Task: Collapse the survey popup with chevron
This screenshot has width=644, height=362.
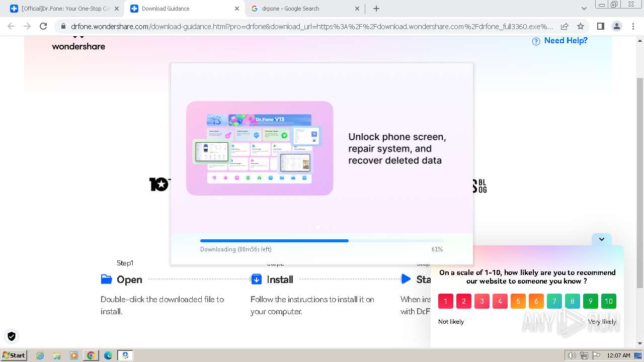Action: tap(602, 239)
